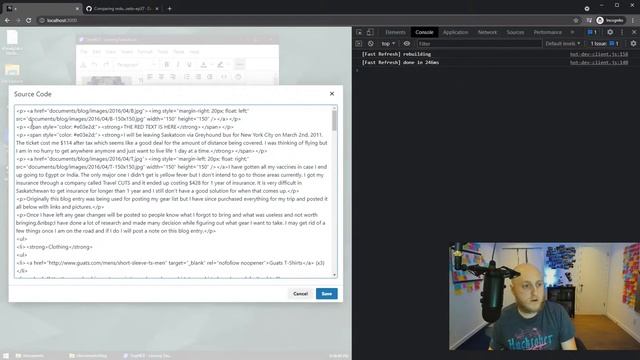
Task: Bookmark this page with the star icon
Action: point(576,20)
